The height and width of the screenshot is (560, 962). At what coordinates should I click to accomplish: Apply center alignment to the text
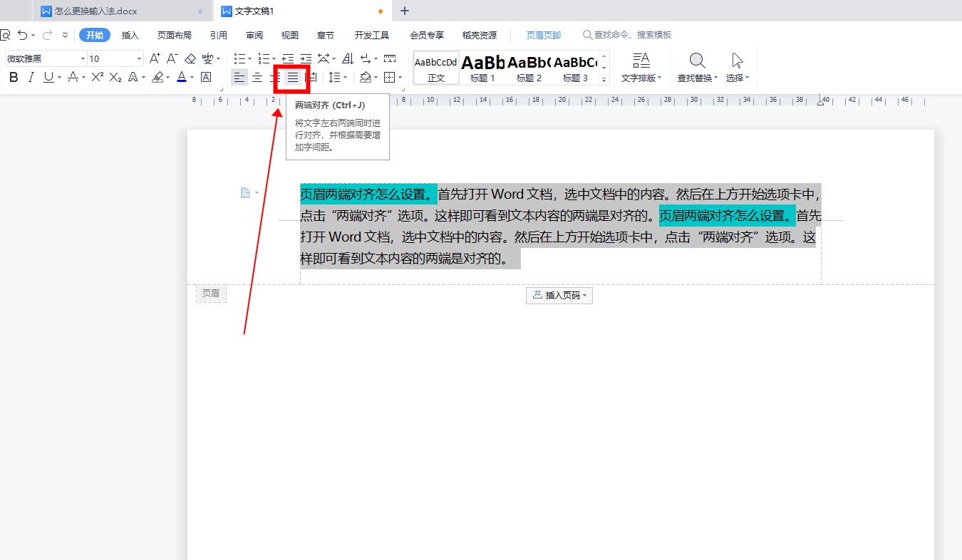[257, 78]
